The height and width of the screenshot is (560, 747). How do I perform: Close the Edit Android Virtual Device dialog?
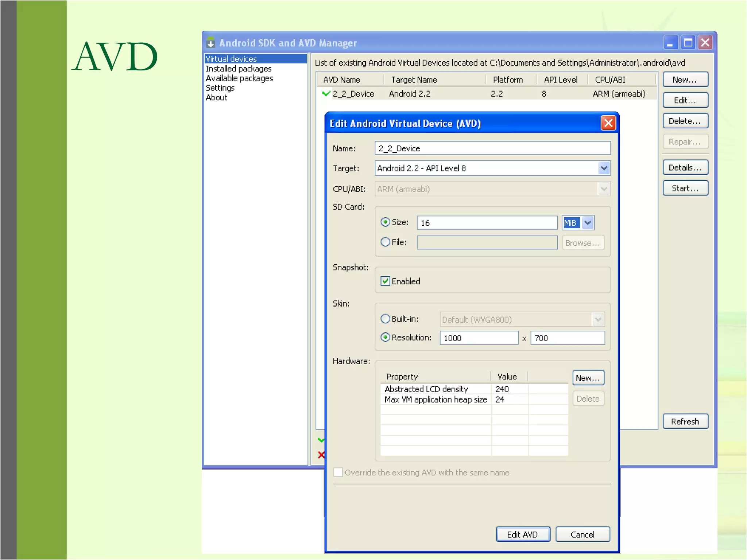[608, 123]
